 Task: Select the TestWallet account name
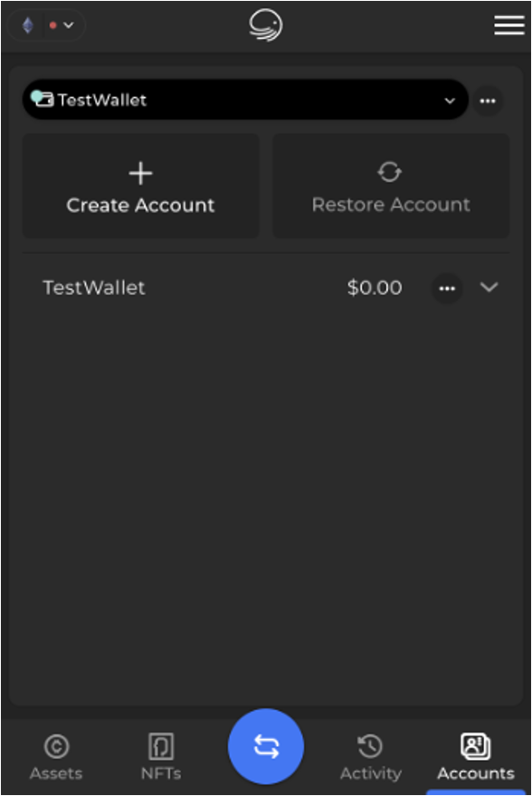[93, 288]
